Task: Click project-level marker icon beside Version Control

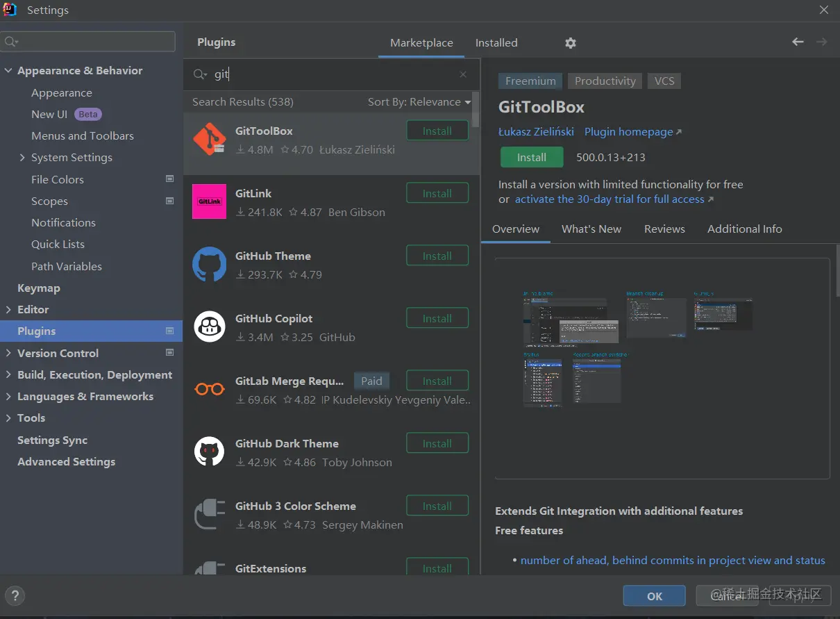Action: [x=169, y=353]
